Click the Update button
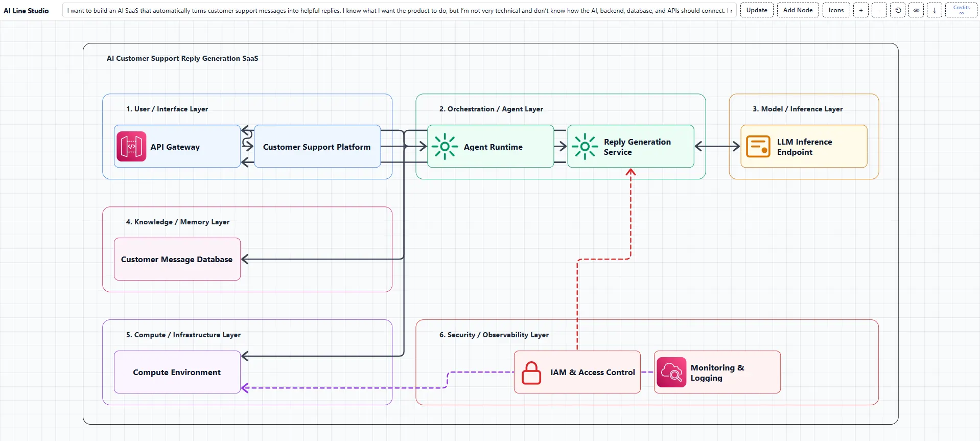Viewport: 980px width, 441px height. 757,10
